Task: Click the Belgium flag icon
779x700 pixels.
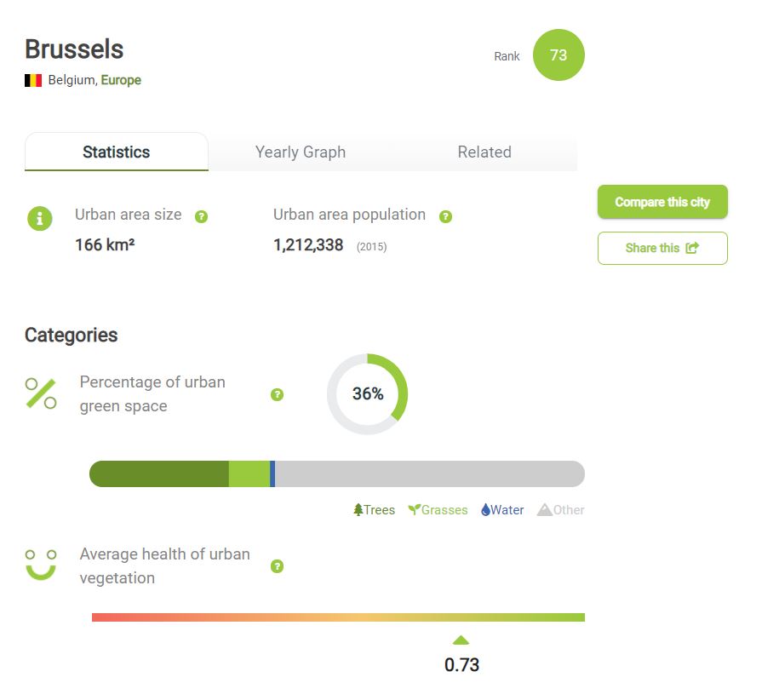Action: coord(33,81)
